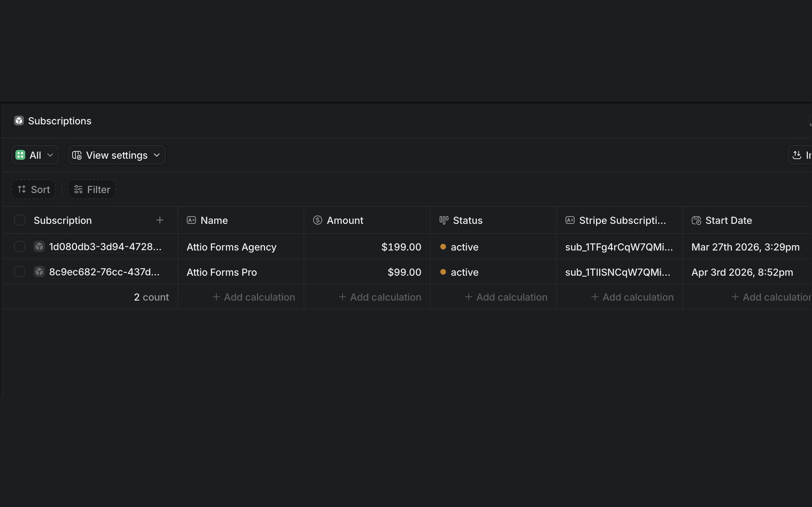This screenshot has height=507, width=812.
Task: Click the record icon for 1d080db3 row
Action: pyautogui.click(x=39, y=246)
